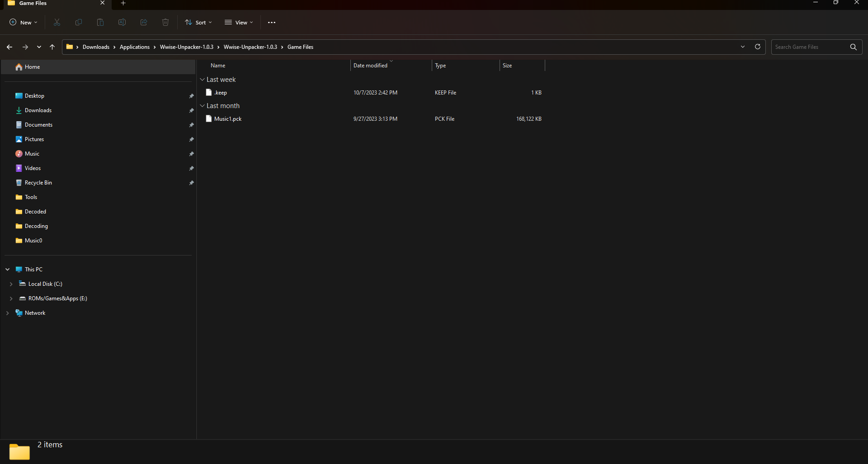Click the Rename icon in toolbar

coord(122,23)
